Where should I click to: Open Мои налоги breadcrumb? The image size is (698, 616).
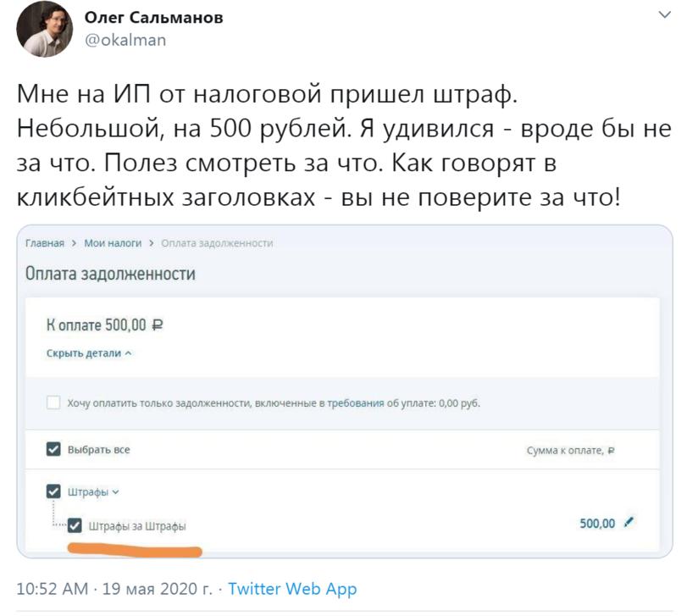[113, 243]
